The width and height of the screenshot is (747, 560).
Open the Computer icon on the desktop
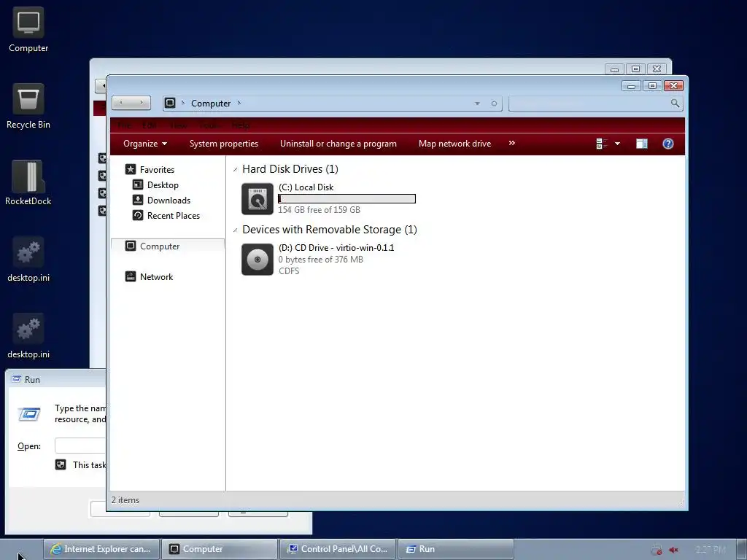(x=28, y=29)
